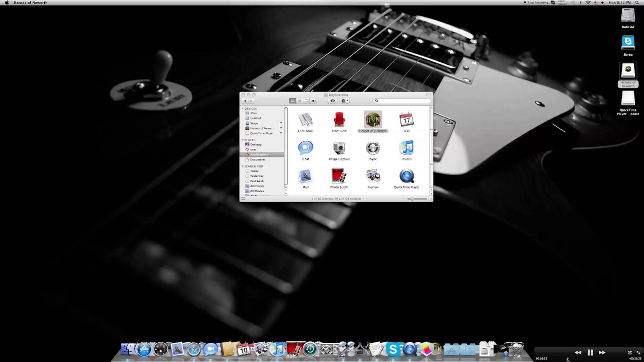
Task: Switch Finder to list view
Action: 299,101
